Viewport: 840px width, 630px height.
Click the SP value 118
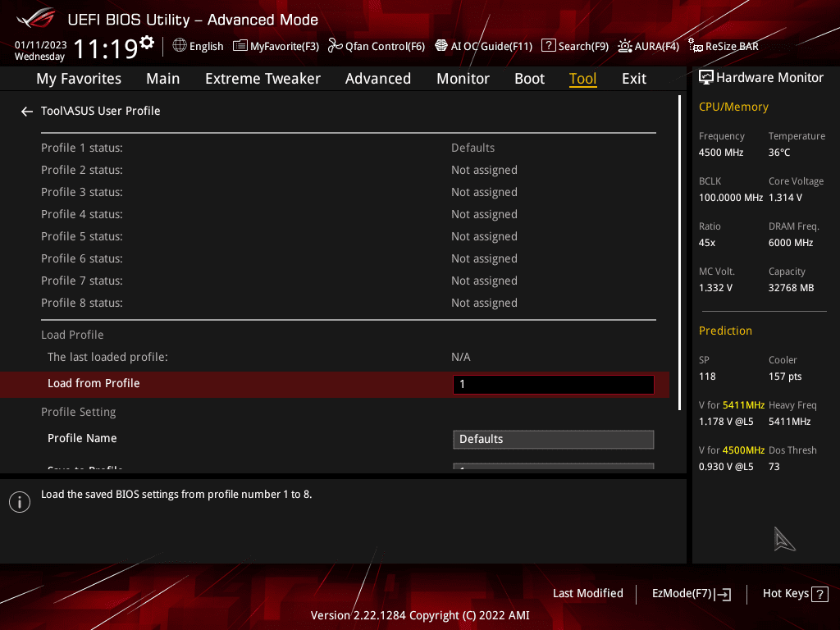[707, 377]
